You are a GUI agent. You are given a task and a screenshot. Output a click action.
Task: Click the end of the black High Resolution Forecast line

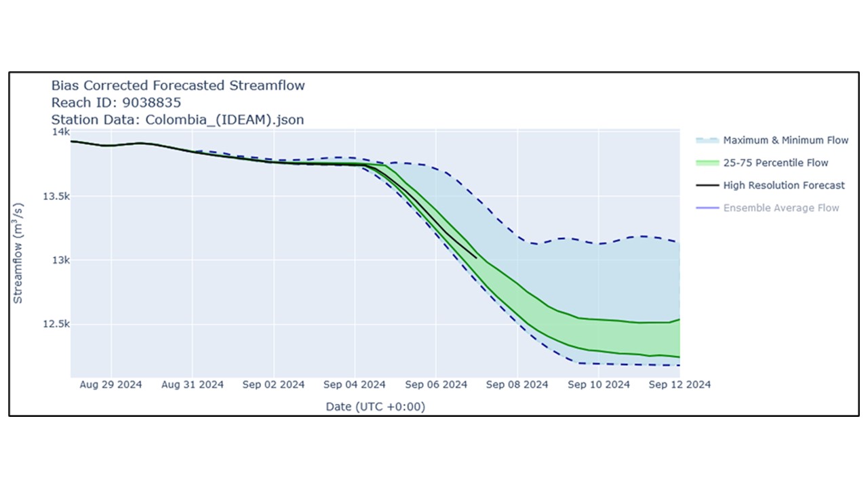[x=477, y=258]
